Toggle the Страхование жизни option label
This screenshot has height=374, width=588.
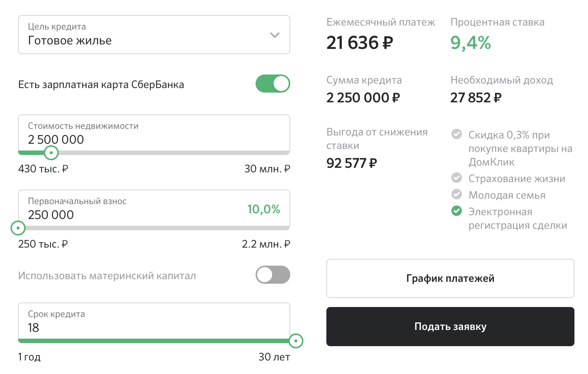[x=517, y=179]
